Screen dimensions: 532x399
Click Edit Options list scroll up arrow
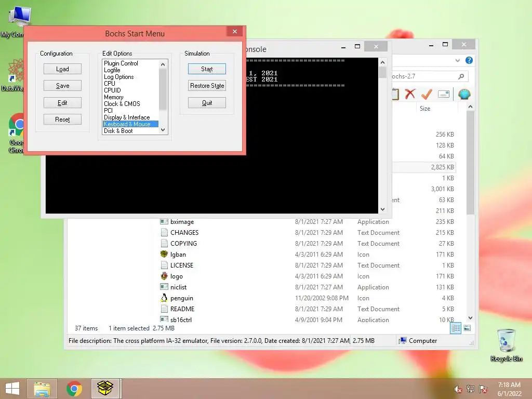pyautogui.click(x=163, y=64)
